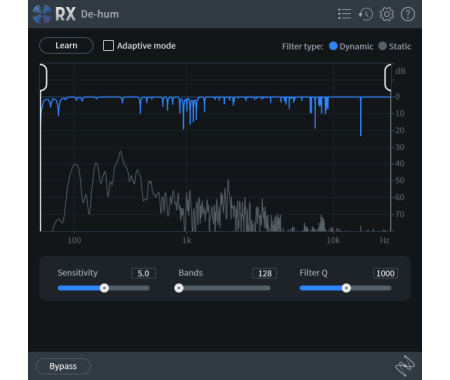Screen dimensions: 450x380
Task: Click the left frequency range bracket handle
Action: pyautogui.click(x=44, y=77)
